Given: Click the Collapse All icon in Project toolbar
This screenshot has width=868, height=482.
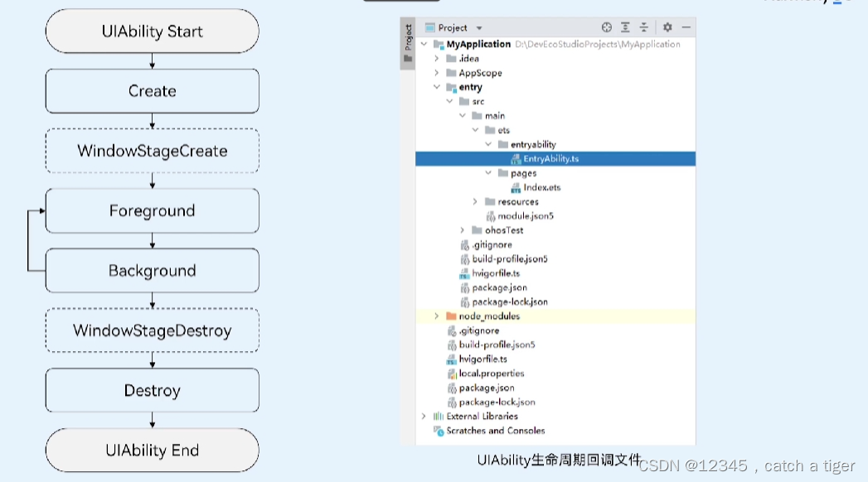Looking at the screenshot, I should pos(644,27).
